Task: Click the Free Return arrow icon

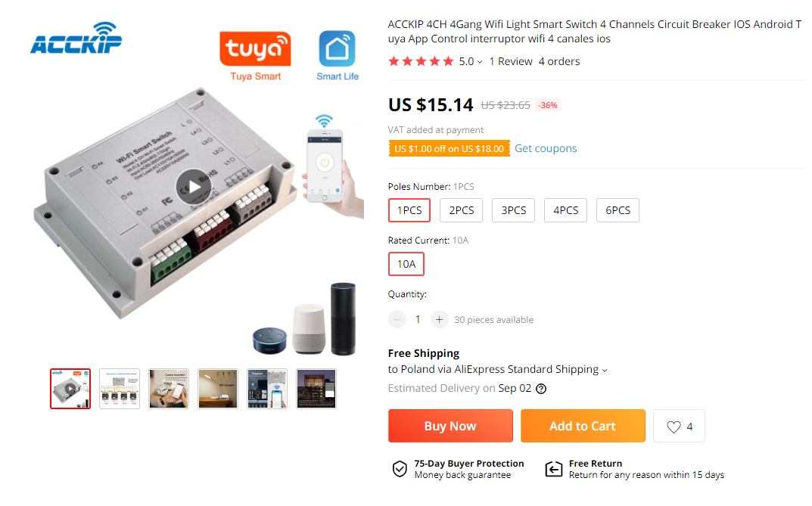Action: [554, 469]
